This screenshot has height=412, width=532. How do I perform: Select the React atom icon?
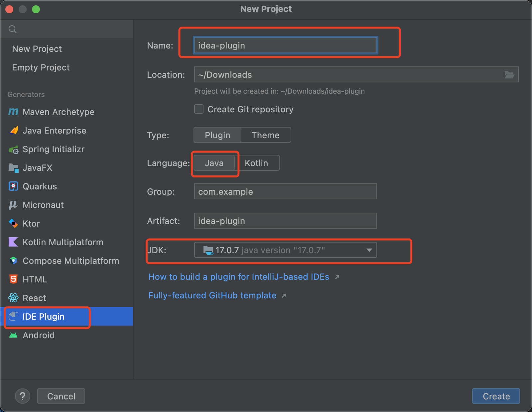(13, 298)
